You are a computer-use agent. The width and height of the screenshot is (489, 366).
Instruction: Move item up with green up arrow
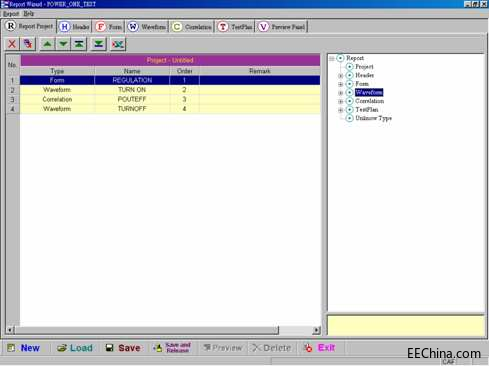coord(47,44)
